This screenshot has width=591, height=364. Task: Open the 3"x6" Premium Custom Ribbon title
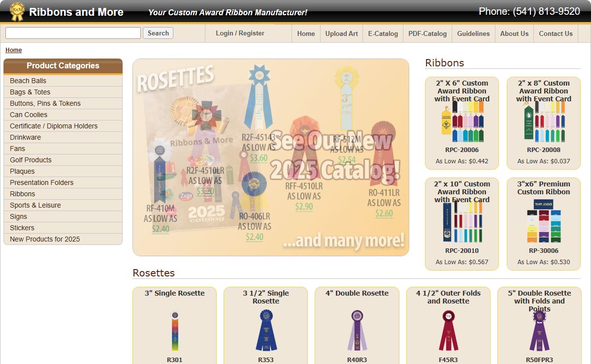click(x=544, y=188)
